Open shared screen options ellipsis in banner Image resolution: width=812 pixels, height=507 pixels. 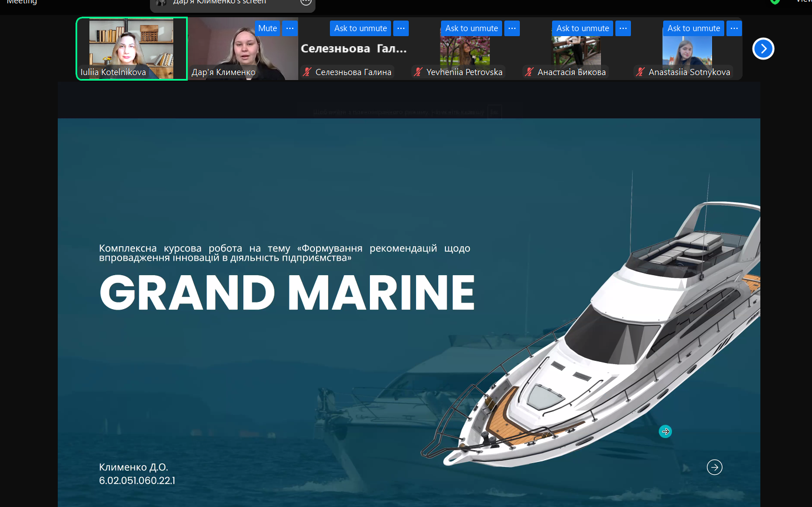pyautogui.click(x=306, y=2)
